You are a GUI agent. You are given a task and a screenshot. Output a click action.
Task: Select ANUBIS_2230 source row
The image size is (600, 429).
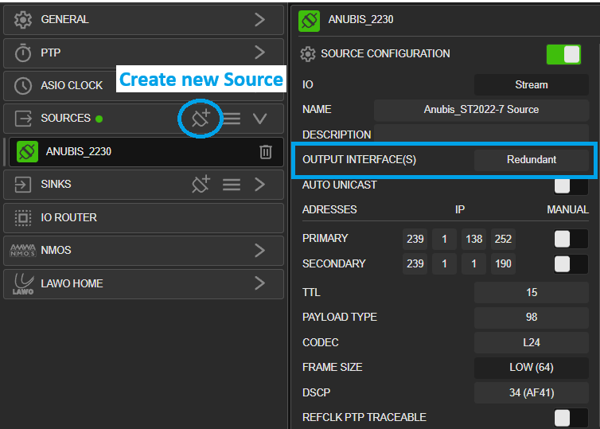pyautogui.click(x=146, y=152)
